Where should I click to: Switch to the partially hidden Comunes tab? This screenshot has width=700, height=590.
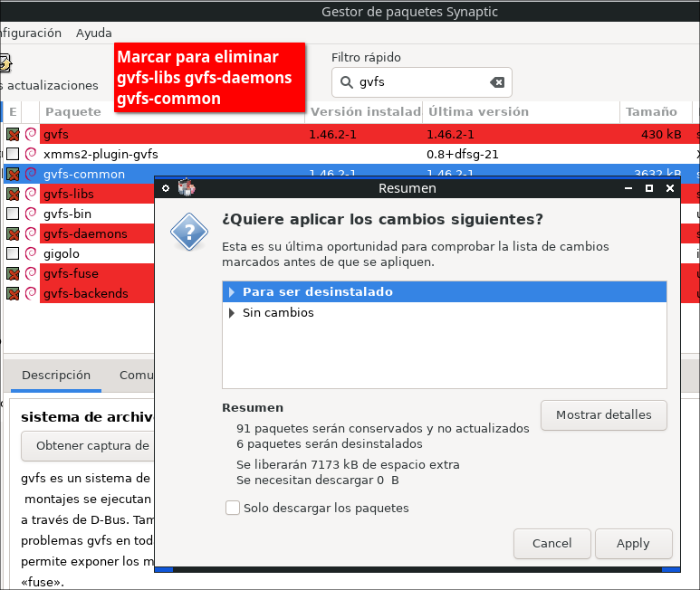[x=136, y=375]
